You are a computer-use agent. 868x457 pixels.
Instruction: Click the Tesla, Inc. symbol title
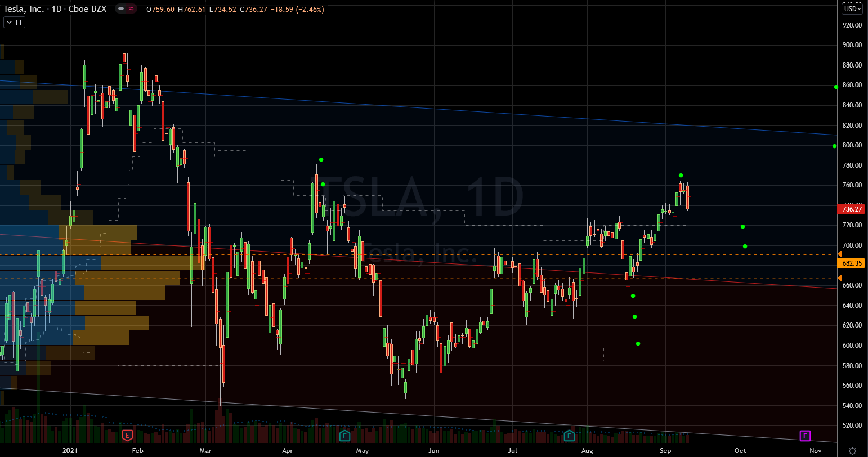point(23,10)
